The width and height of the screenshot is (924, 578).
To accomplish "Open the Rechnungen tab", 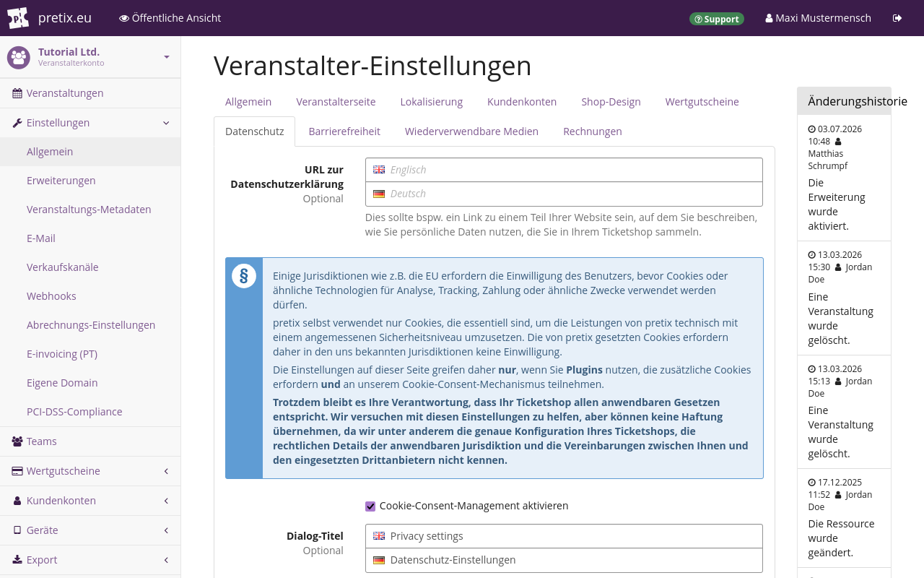I will [x=593, y=131].
